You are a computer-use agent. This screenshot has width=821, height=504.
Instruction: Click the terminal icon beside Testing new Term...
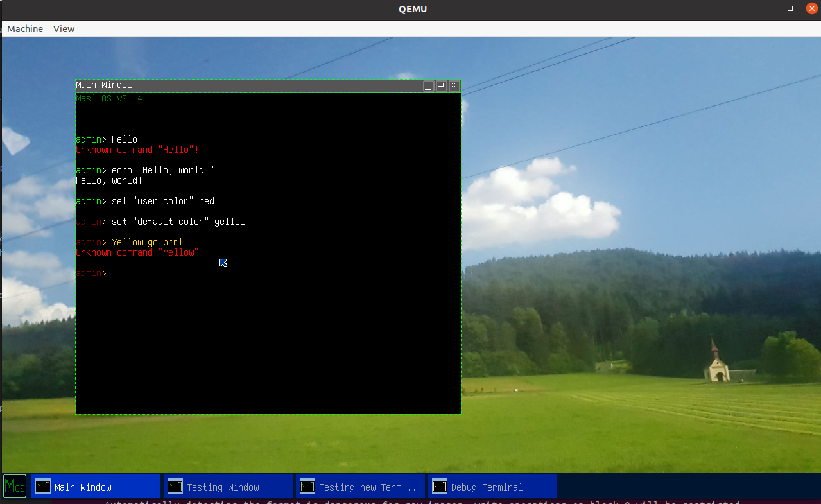tap(308, 486)
